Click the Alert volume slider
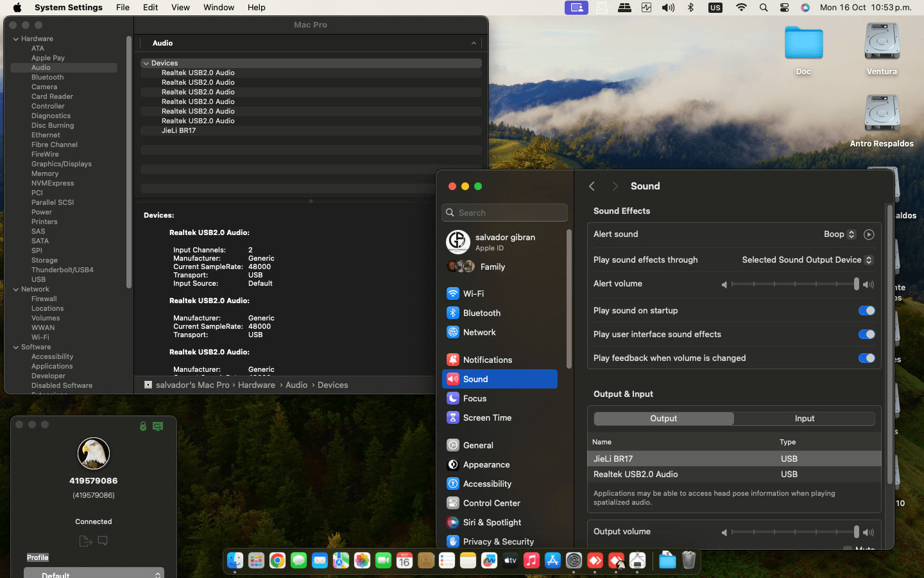 point(794,284)
